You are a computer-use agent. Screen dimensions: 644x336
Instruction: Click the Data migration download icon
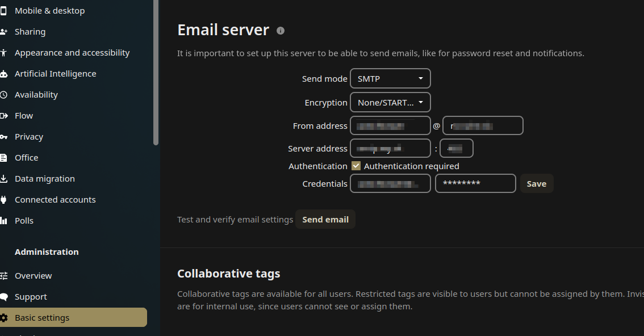(4, 179)
